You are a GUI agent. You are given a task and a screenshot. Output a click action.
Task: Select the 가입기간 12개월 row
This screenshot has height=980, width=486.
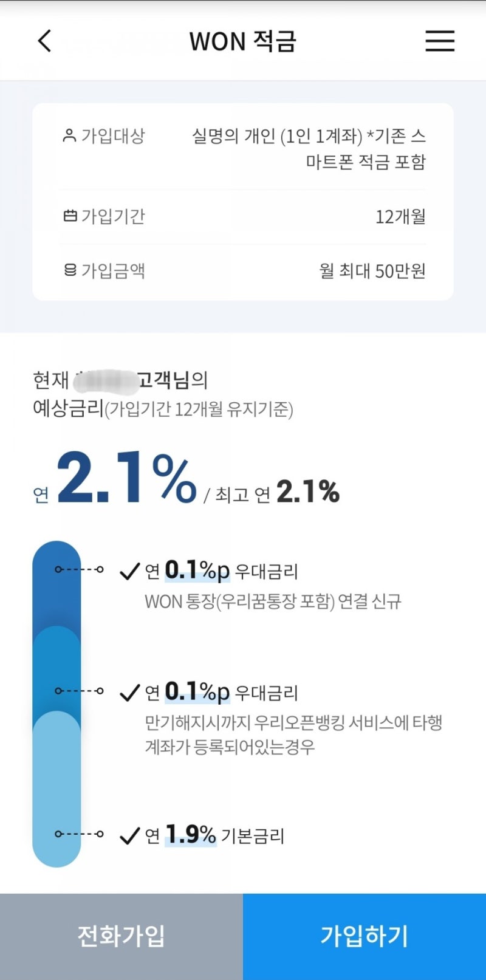pyautogui.click(x=243, y=216)
